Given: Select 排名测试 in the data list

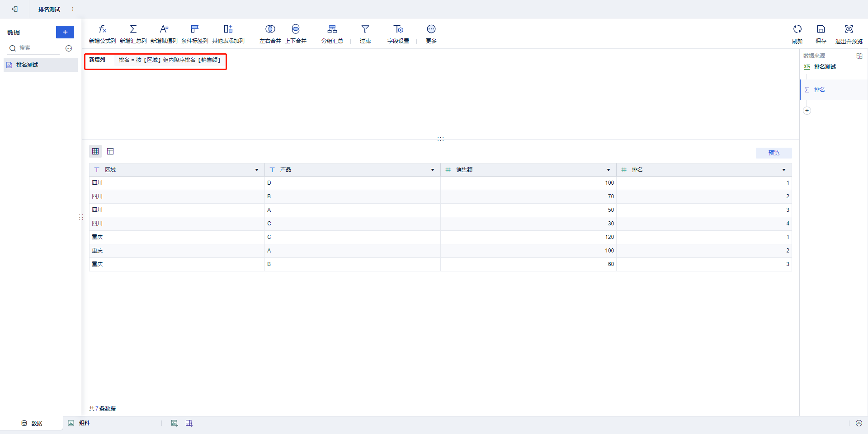Looking at the screenshot, I should coord(27,65).
